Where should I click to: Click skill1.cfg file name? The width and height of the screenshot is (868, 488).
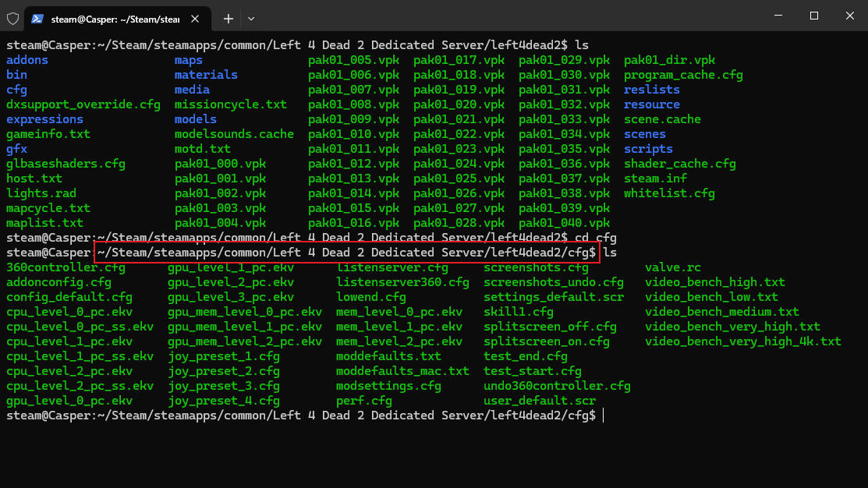point(518,312)
